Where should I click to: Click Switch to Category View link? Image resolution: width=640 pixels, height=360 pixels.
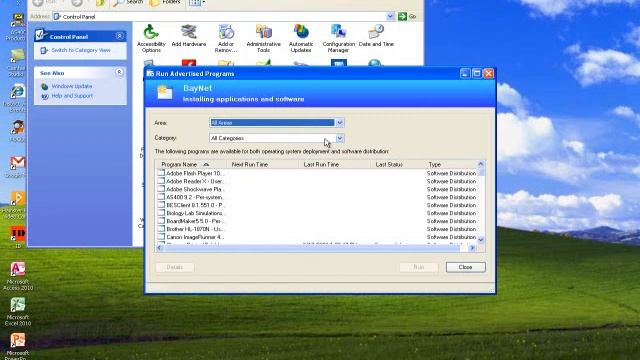[x=81, y=50]
